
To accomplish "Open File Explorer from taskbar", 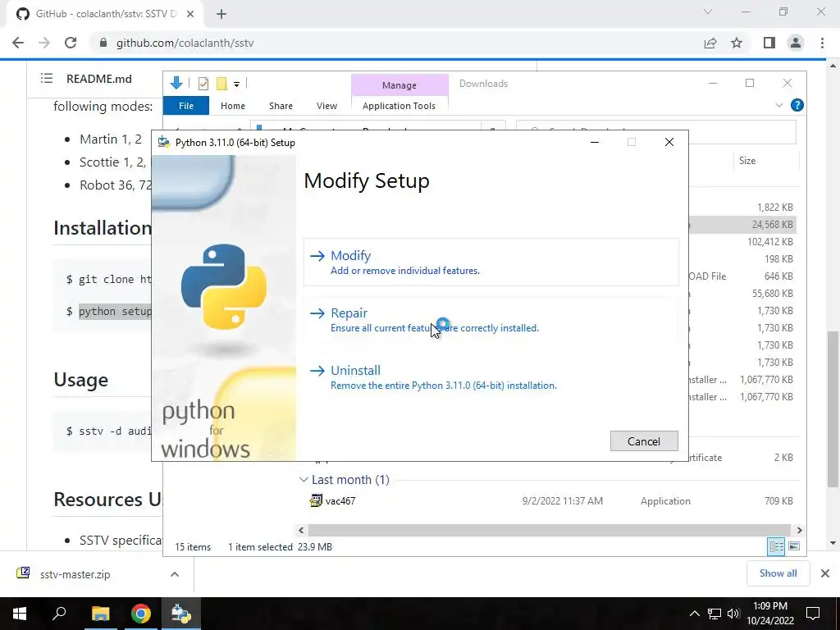I will 100,614.
